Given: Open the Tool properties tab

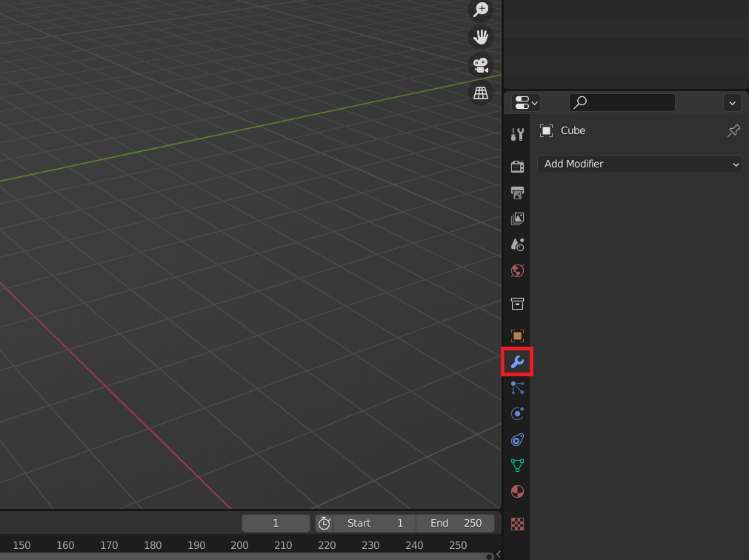Looking at the screenshot, I should [x=518, y=134].
